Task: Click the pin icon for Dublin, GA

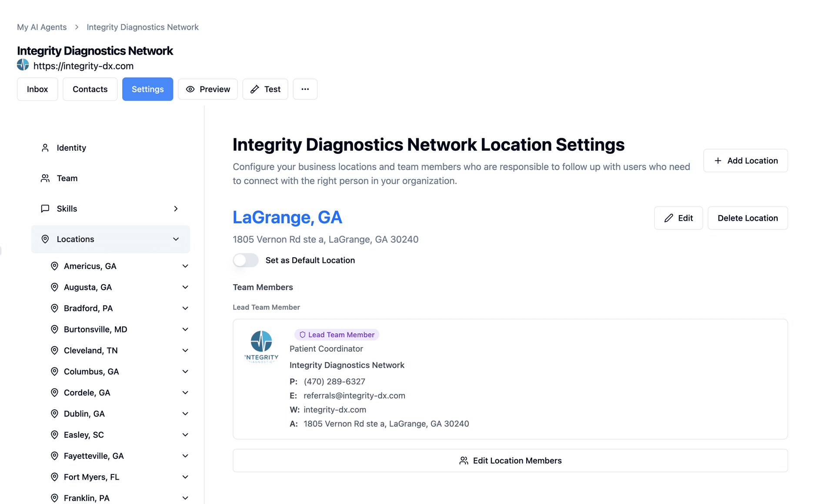Action: tap(54, 414)
